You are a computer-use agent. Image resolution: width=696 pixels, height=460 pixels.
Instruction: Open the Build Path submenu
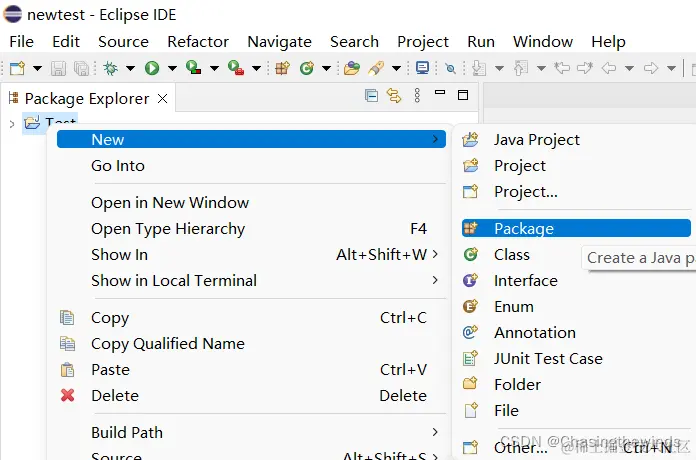click(251, 432)
